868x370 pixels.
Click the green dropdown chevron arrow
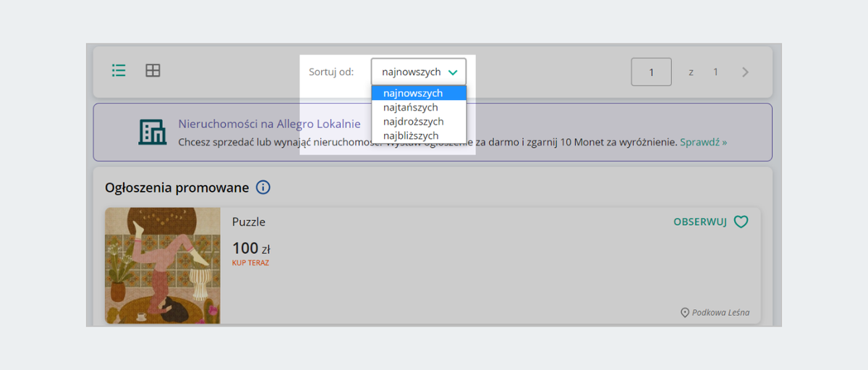453,72
